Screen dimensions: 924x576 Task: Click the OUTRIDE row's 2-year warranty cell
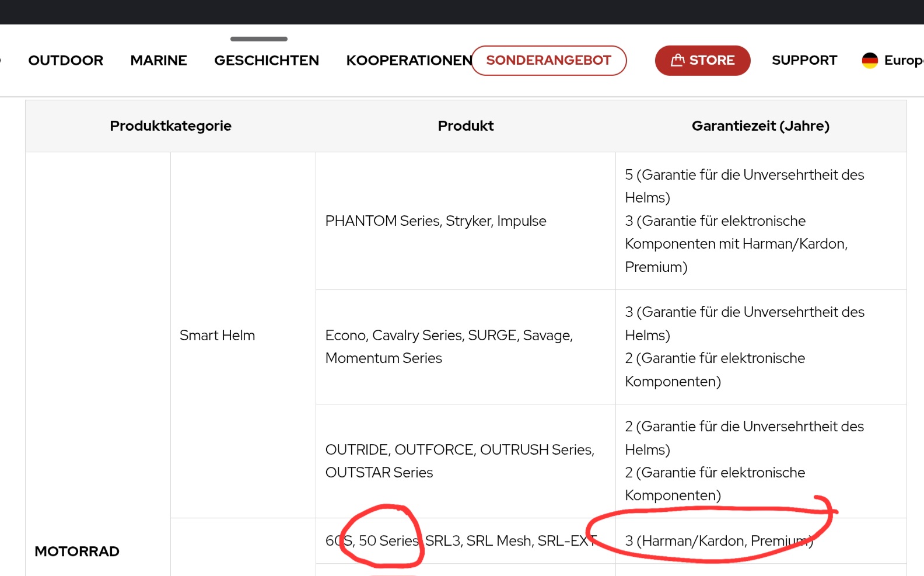(x=761, y=461)
